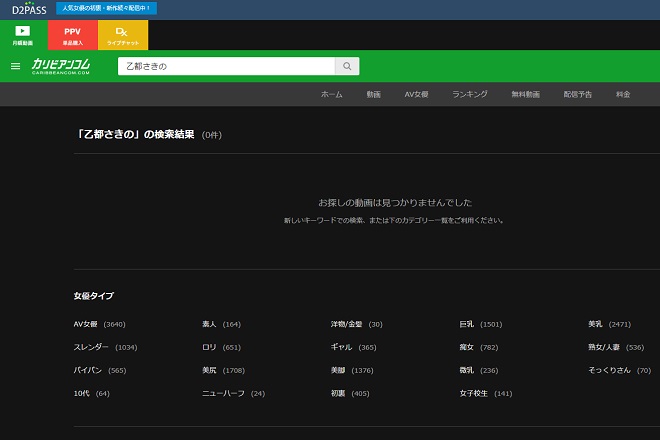Open the yellow DX live chat tab
Screen dimensions: 660x440
(x=123, y=35)
